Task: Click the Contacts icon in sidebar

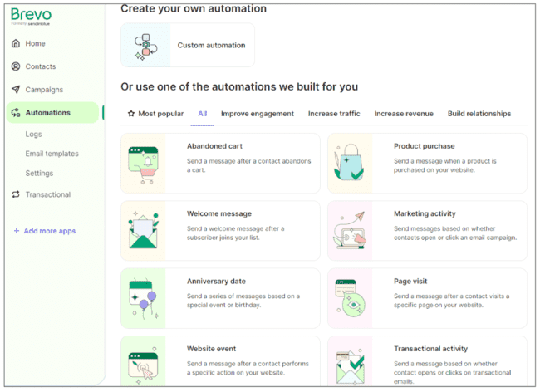Action: pos(15,66)
